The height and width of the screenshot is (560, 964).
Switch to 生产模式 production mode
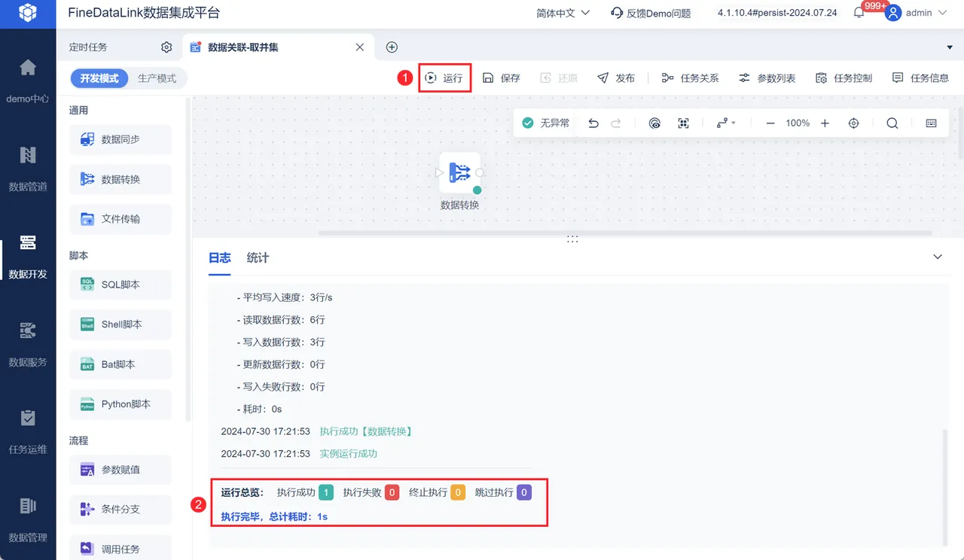tap(157, 78)
